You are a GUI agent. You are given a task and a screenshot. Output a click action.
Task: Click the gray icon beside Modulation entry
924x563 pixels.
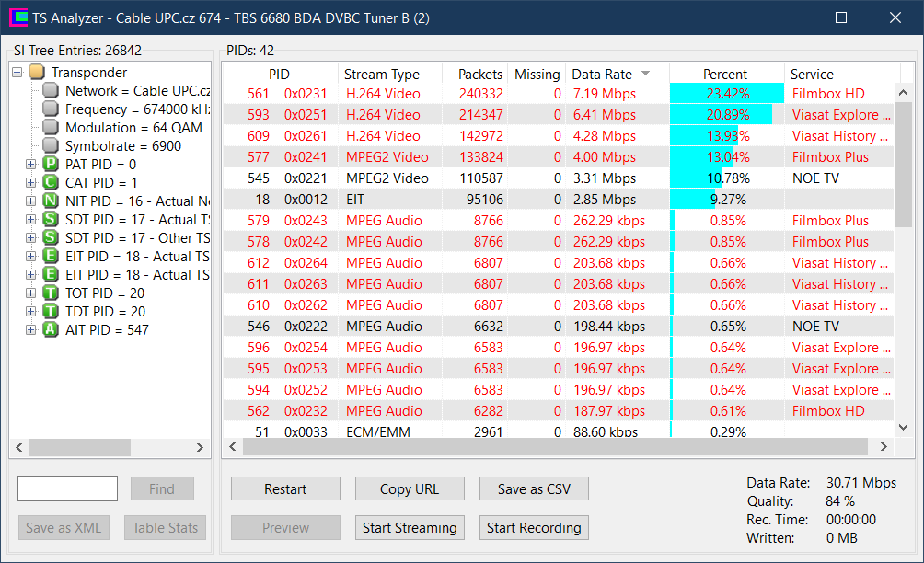click(51, 127)
